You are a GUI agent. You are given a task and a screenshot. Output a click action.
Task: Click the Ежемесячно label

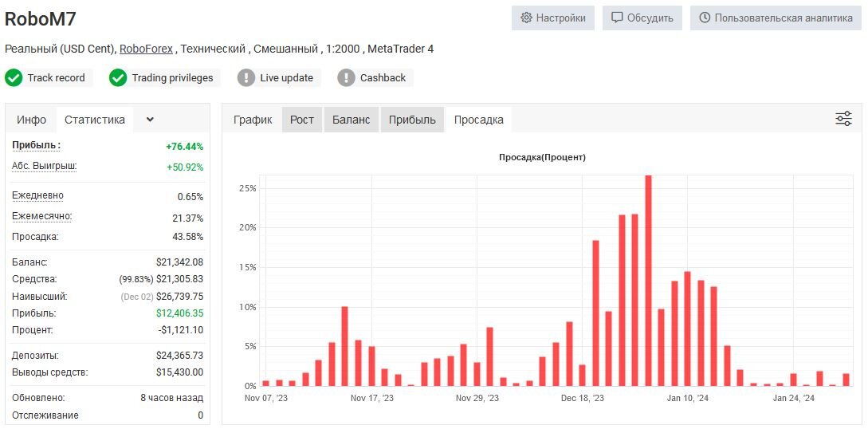42,216
